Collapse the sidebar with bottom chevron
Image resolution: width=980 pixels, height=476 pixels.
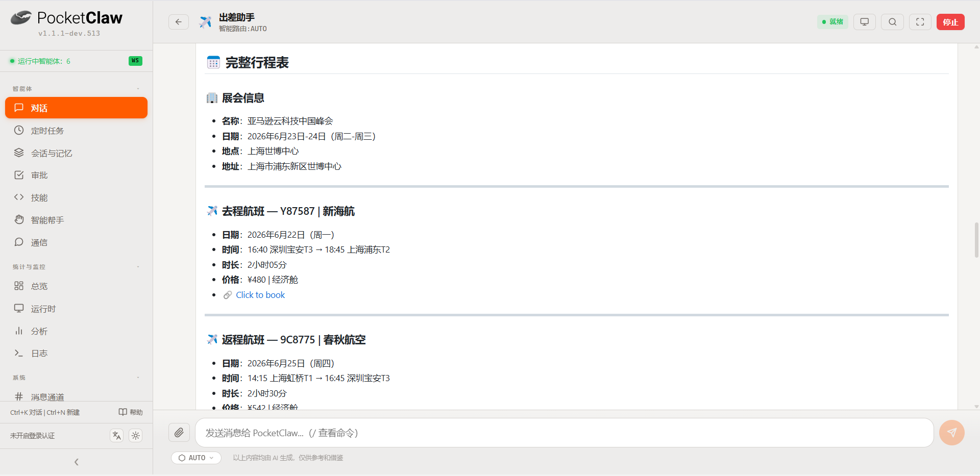pos(77,462)
